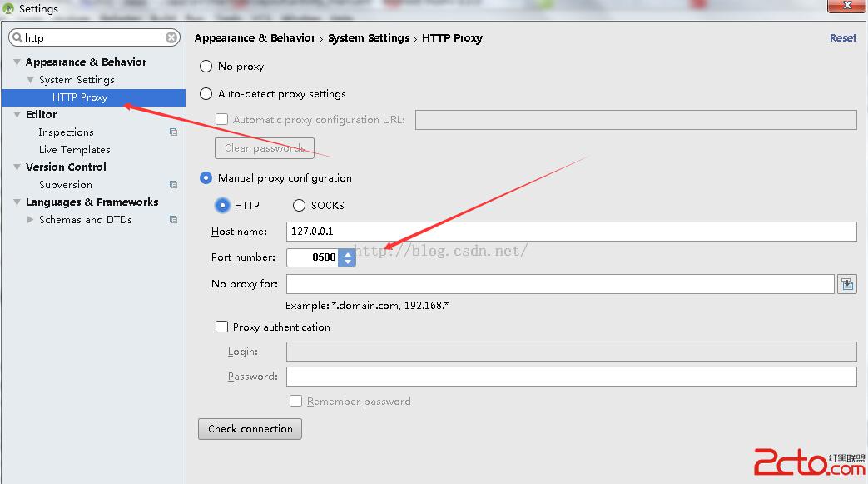This screenshot has width=868, height=484.
Task: Click the Port number field
Action: pyautogui.click(x=312, y=257)
